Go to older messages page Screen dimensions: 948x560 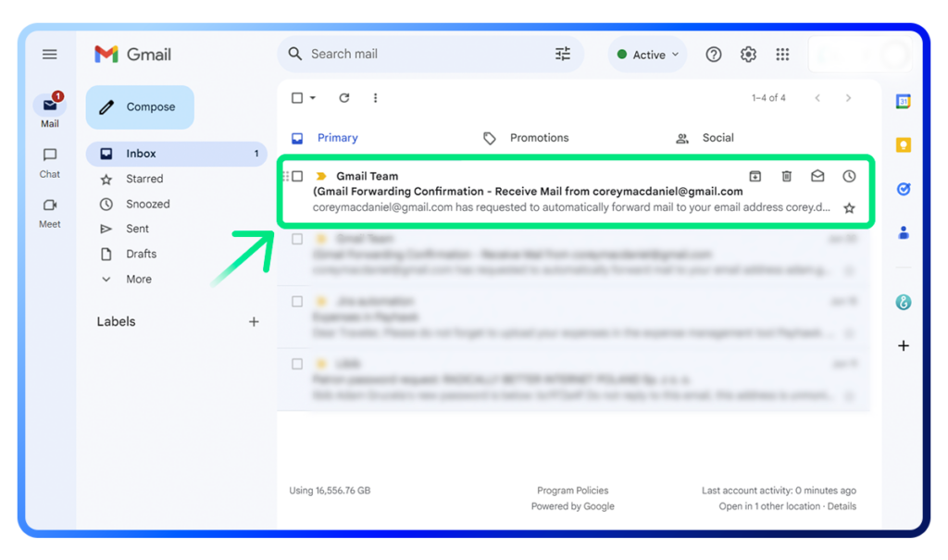coord(848,98)
